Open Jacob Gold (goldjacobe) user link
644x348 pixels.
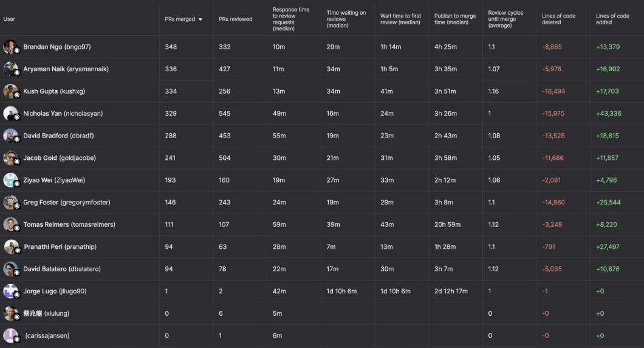pyautogui.click(x=60, y=158)
